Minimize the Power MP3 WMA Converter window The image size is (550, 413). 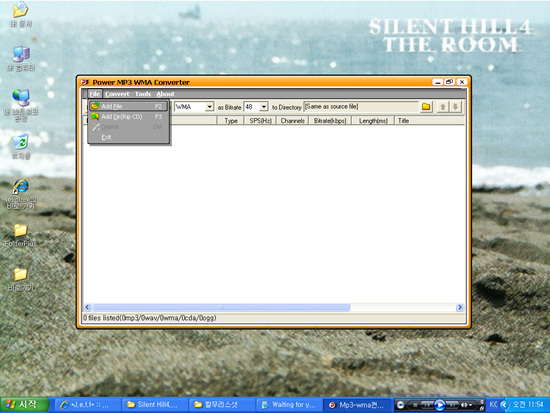coord(437,82)
